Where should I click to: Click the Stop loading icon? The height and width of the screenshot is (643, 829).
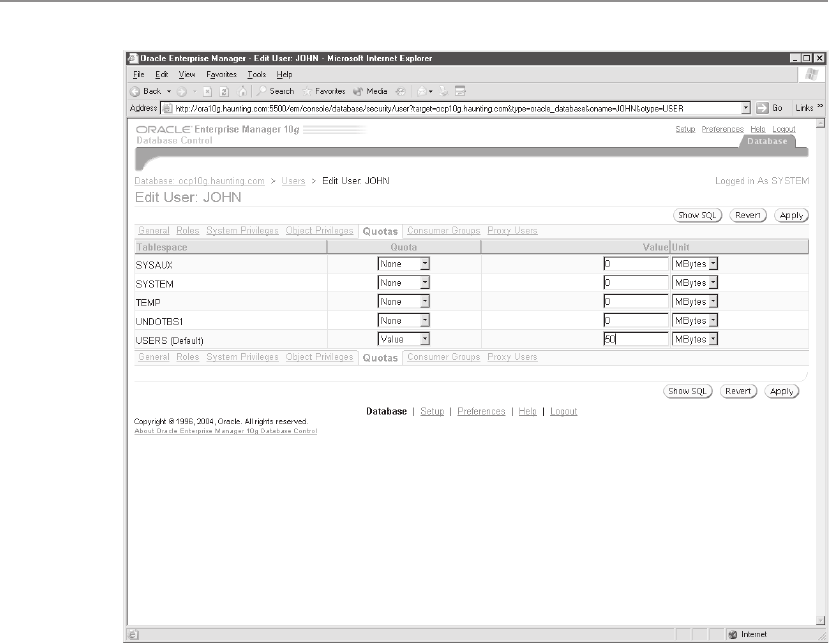pos(208,91)
